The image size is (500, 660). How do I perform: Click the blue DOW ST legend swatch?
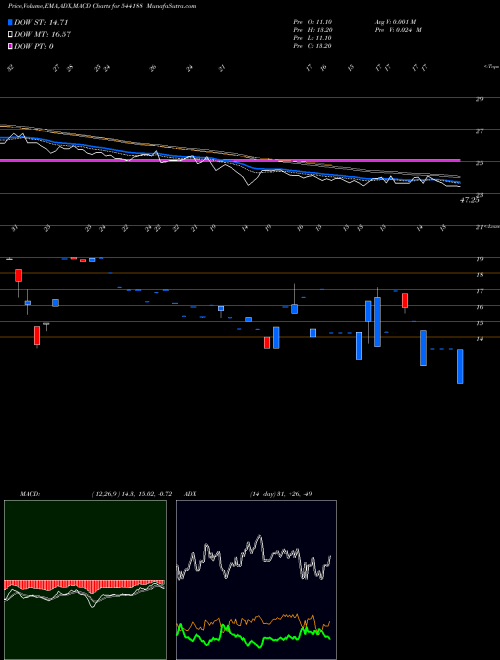[x=11, y=23]
